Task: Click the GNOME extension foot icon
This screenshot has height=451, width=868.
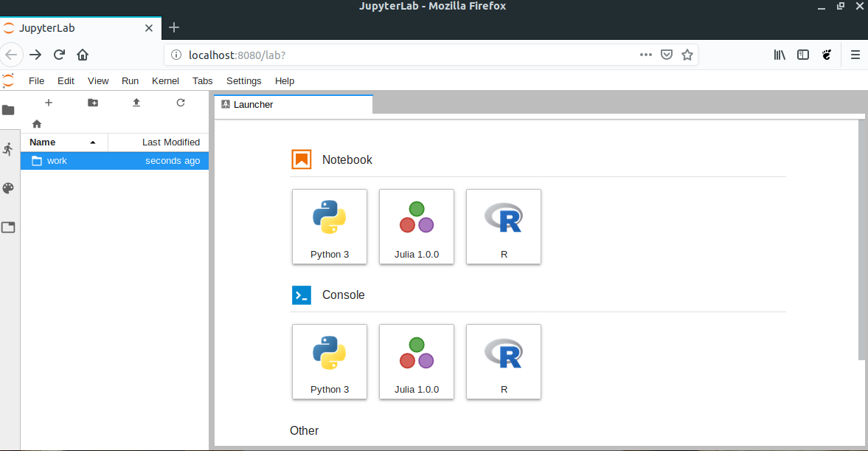Action: (x=827, y=55)
